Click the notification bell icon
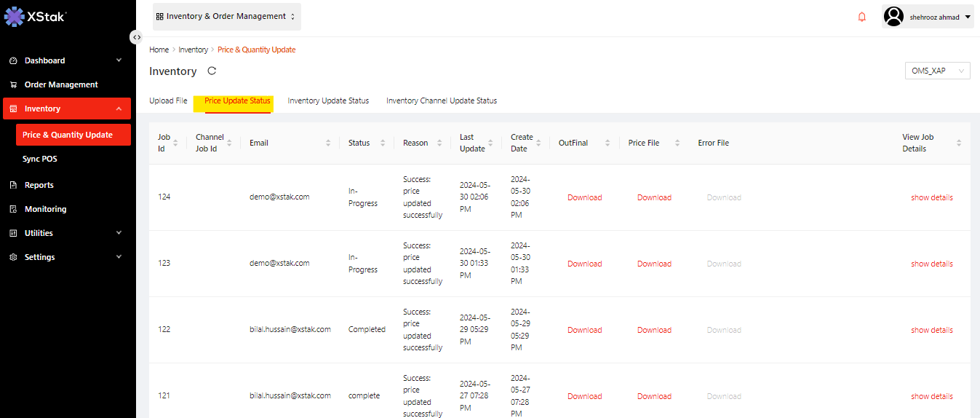The image size is (980, 418). click(x=862, y=17)
